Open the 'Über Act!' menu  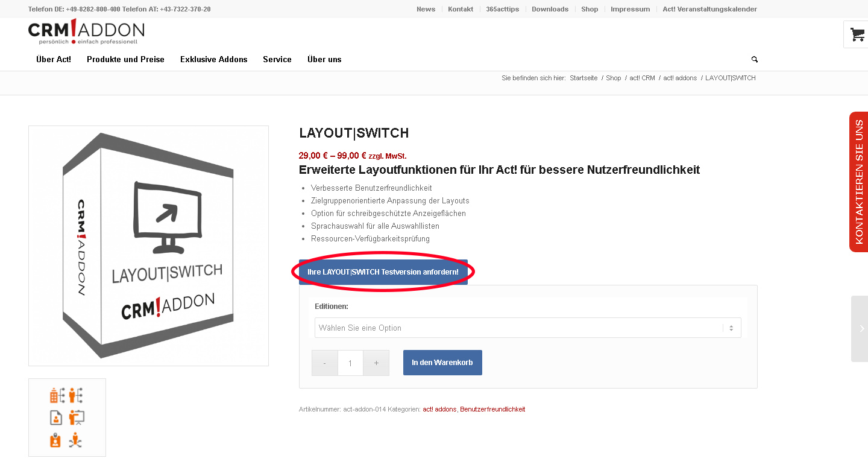[54, 59]
